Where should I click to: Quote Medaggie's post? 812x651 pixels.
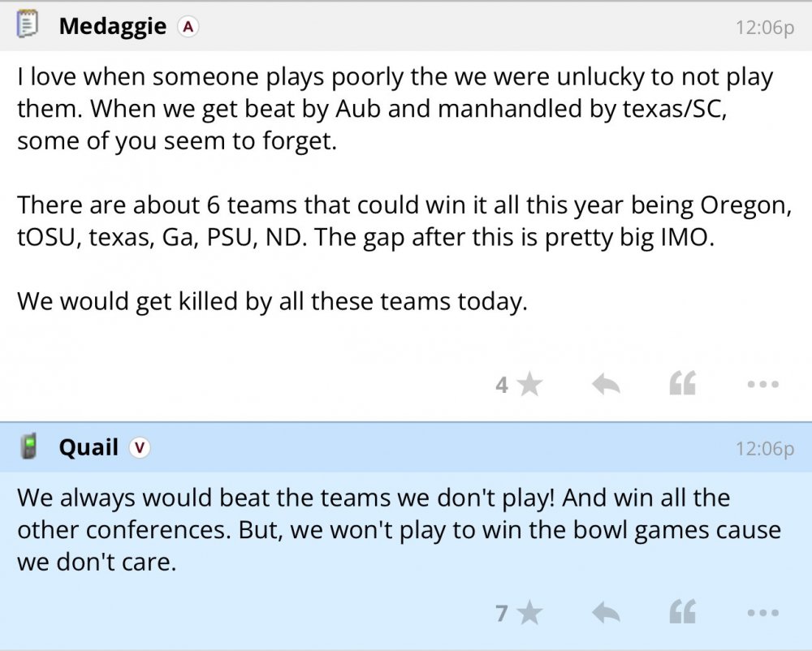682,384
